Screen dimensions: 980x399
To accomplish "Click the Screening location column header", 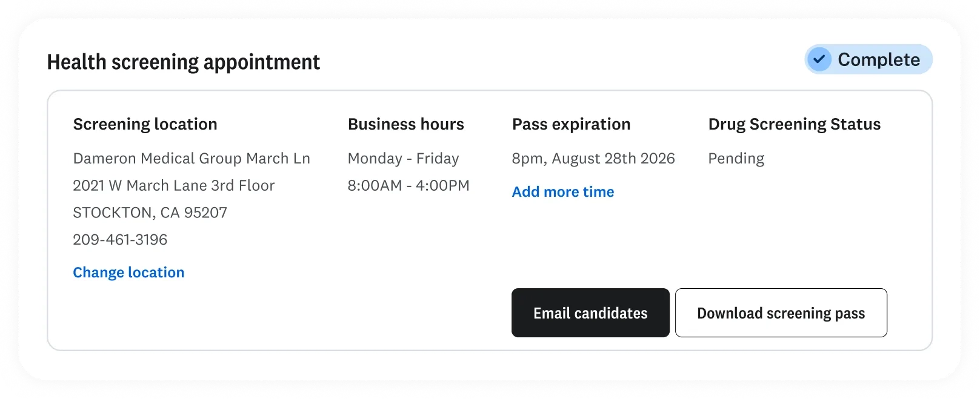I will tap(145, 124).
